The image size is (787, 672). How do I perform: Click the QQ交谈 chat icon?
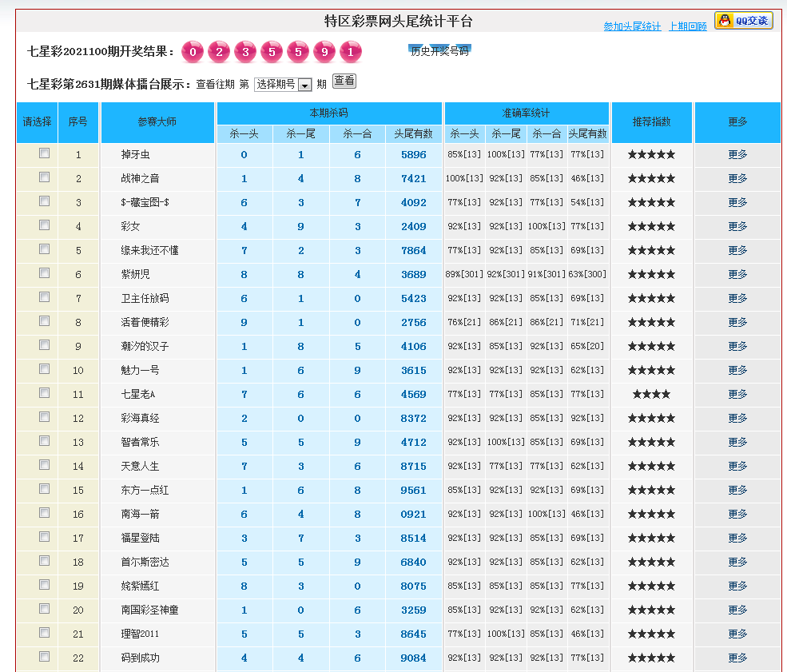(x=743, y=22)
